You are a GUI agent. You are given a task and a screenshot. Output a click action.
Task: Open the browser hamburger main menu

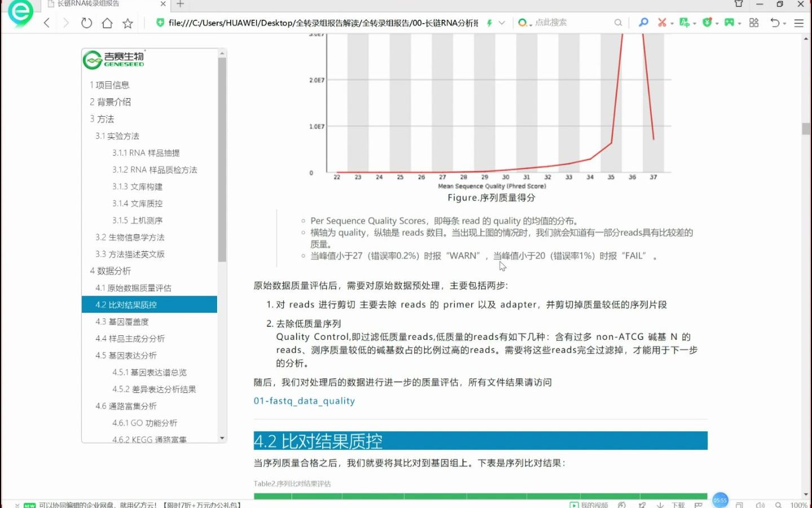799,23
